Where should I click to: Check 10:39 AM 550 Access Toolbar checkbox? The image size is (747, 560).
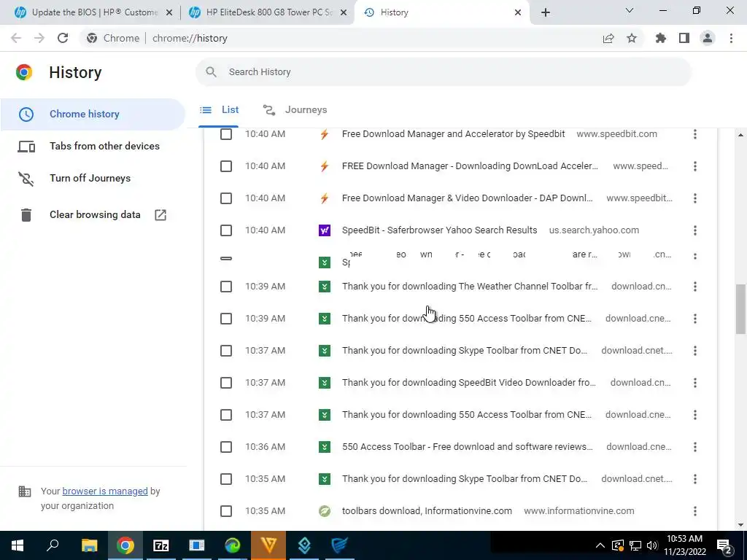(x=226, y=319)
